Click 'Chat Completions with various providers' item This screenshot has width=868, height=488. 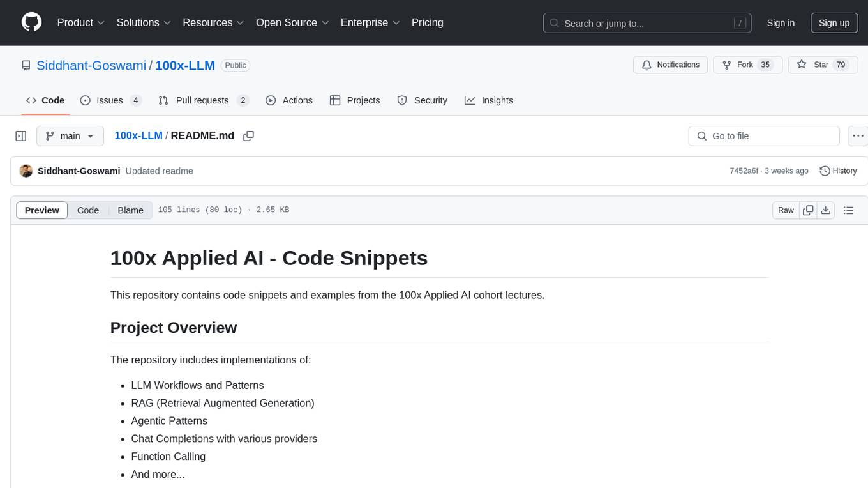224,439
